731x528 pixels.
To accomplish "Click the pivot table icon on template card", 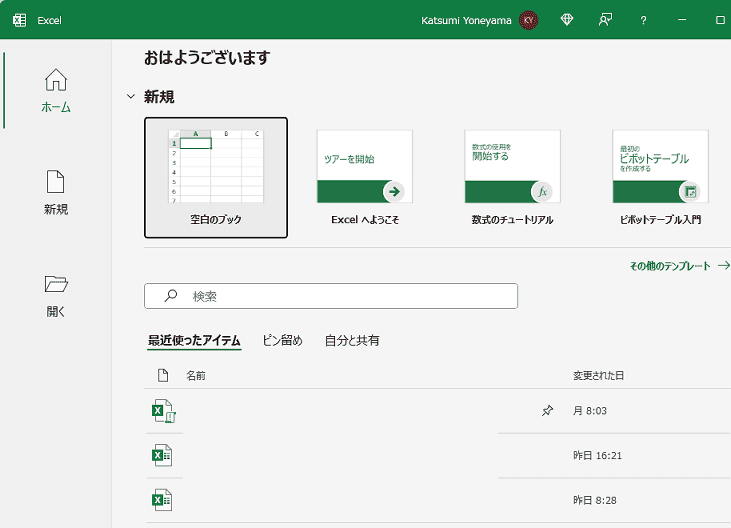I will tap(690, 192).
